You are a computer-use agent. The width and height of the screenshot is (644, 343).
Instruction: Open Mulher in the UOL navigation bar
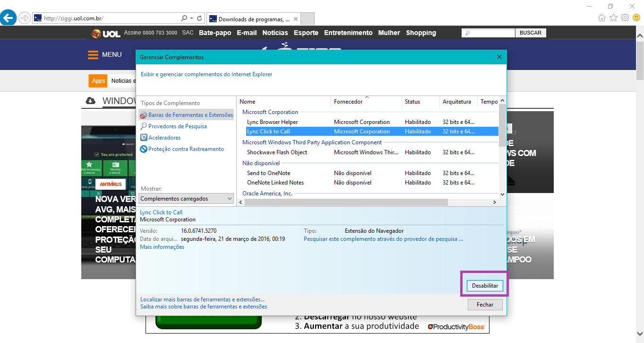click(389, 33)
